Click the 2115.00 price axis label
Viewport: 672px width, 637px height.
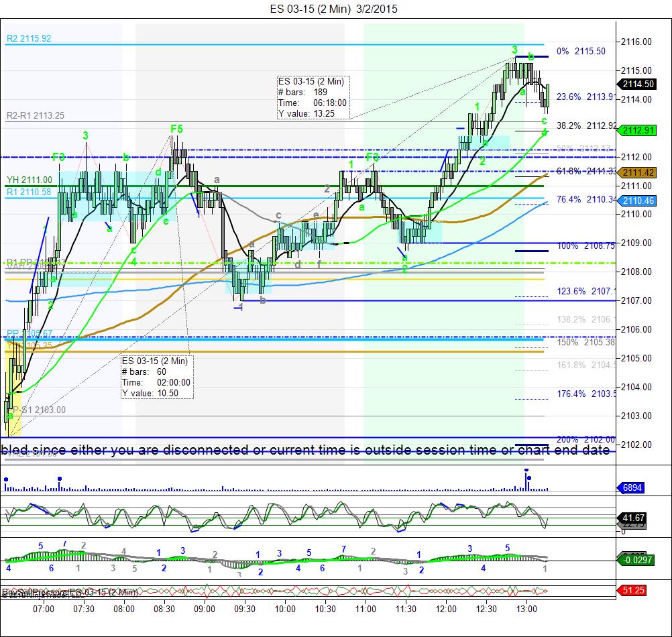coord(636,70)
